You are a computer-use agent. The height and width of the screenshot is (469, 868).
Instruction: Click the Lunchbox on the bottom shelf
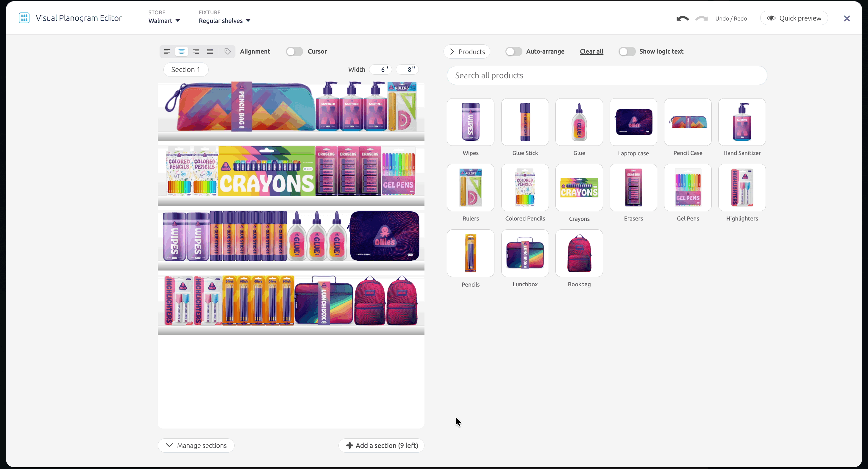point(324,301)
